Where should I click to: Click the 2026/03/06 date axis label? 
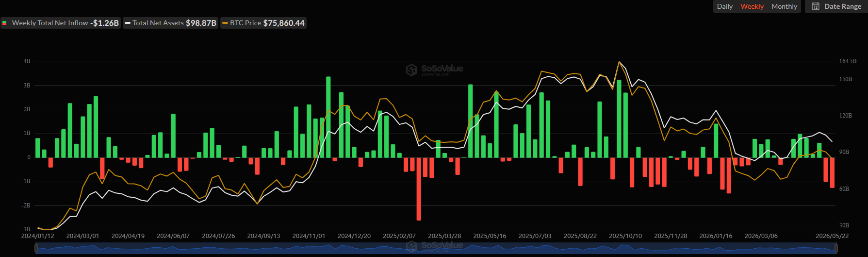pos(761,236)
